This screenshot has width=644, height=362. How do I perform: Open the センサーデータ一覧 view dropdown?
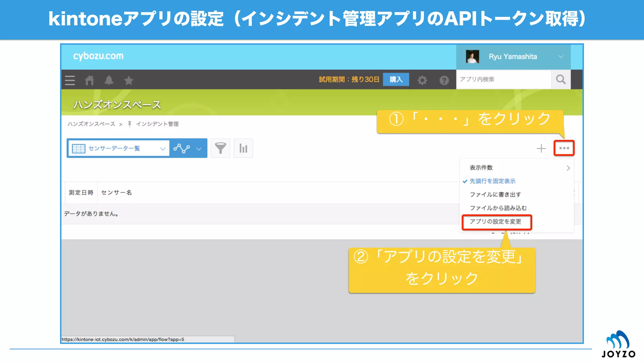click(119, 148)
